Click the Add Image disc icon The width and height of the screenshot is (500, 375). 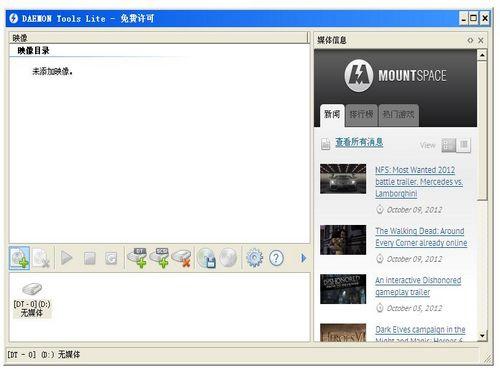click(x=19, y=258)
